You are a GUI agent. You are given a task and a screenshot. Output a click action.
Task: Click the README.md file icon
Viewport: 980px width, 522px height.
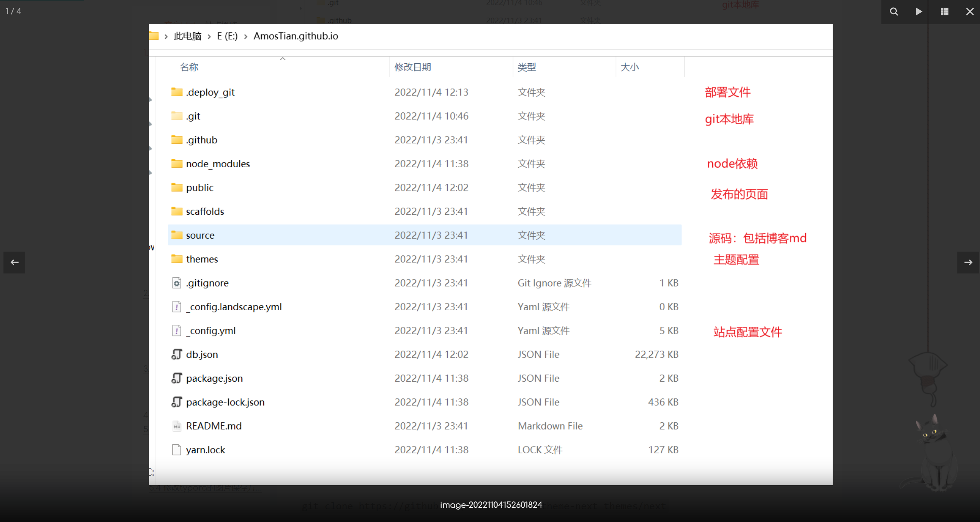click(177, 426)
